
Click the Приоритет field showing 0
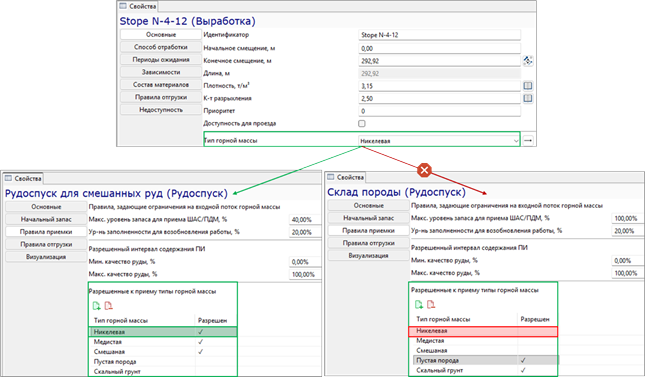439,111
